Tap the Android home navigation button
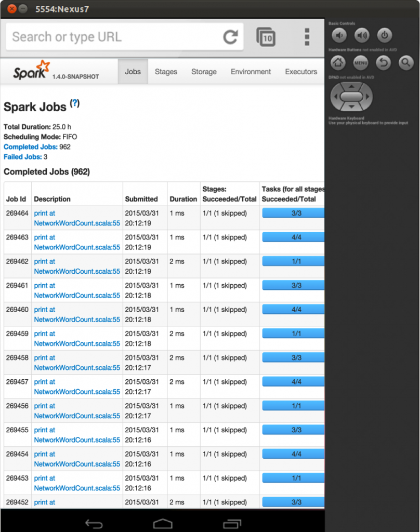 coord(163,524)
